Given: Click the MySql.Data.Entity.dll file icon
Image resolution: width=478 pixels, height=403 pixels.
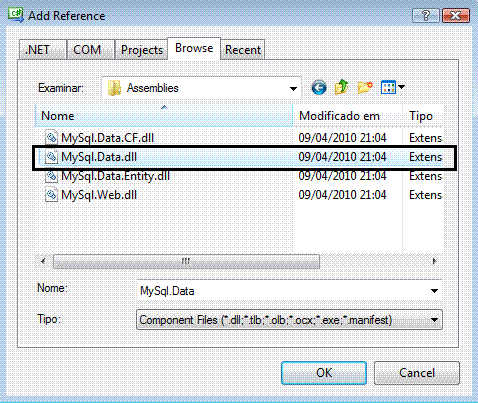Looking at the screenshot, I should 51,176.
